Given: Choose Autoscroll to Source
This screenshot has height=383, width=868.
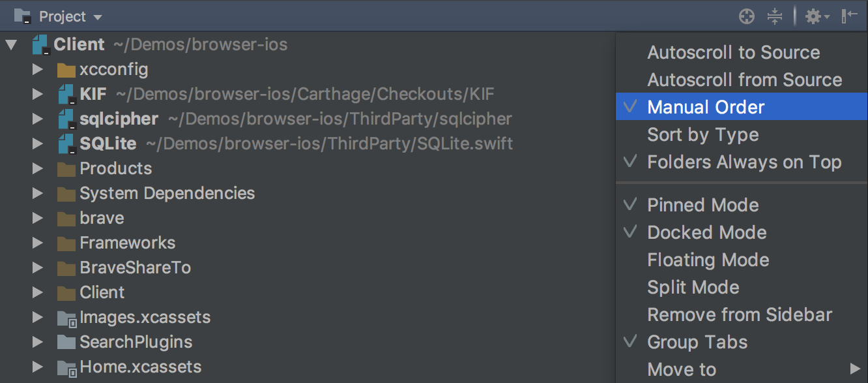Looking at the screenshot, I should [733, 53].
